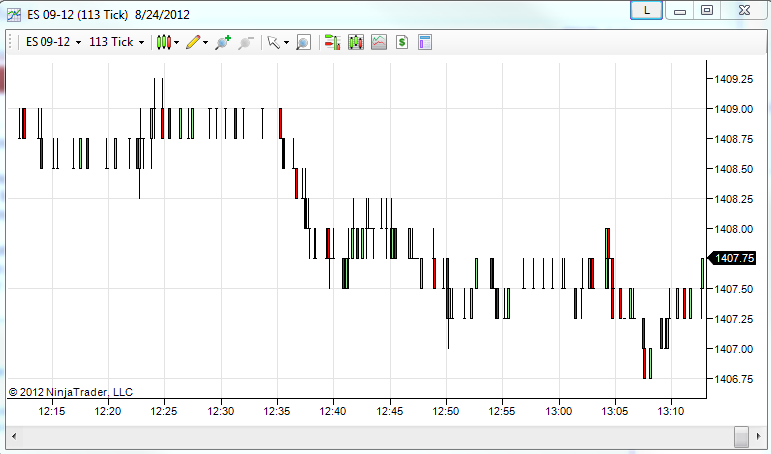Select the arrow cursor pointer tool

273,42
